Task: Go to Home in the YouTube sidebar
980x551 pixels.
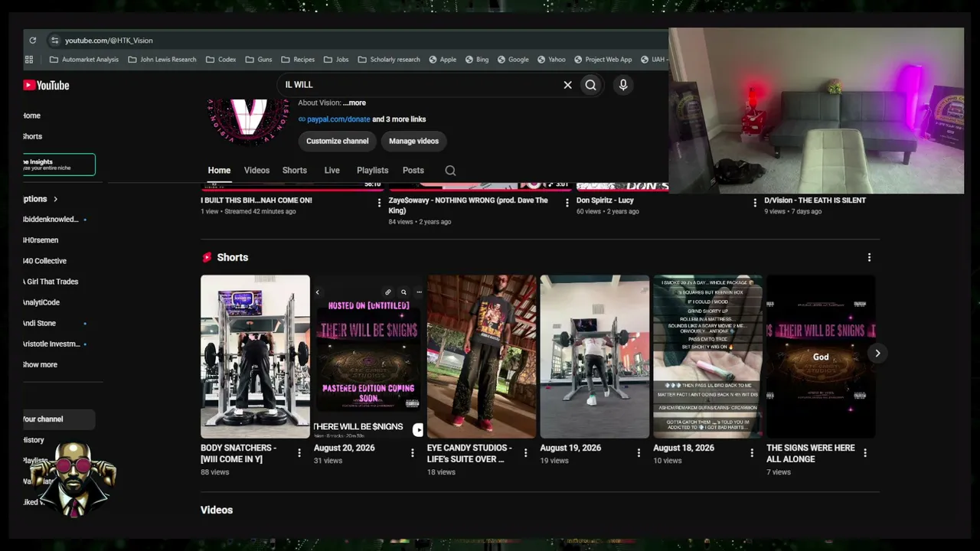Action: [32, 116]
